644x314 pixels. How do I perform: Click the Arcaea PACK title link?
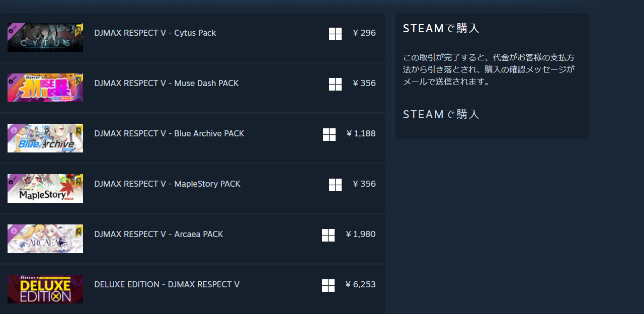[158, 234]
